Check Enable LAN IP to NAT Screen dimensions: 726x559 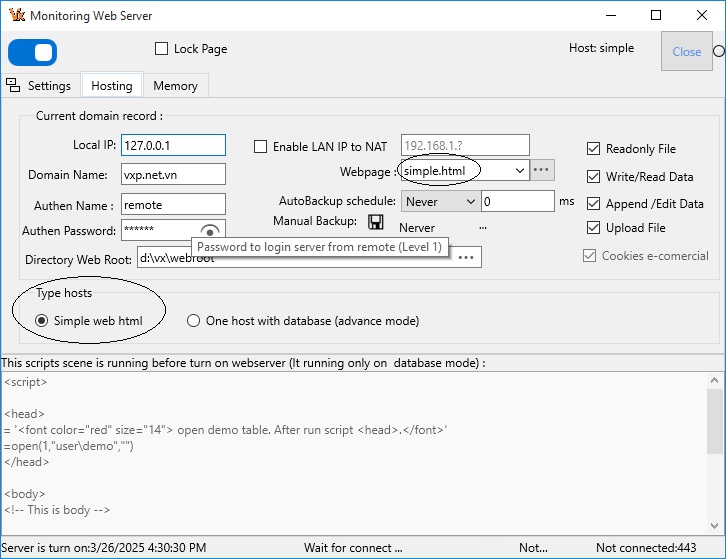click(x=262, y=147)
